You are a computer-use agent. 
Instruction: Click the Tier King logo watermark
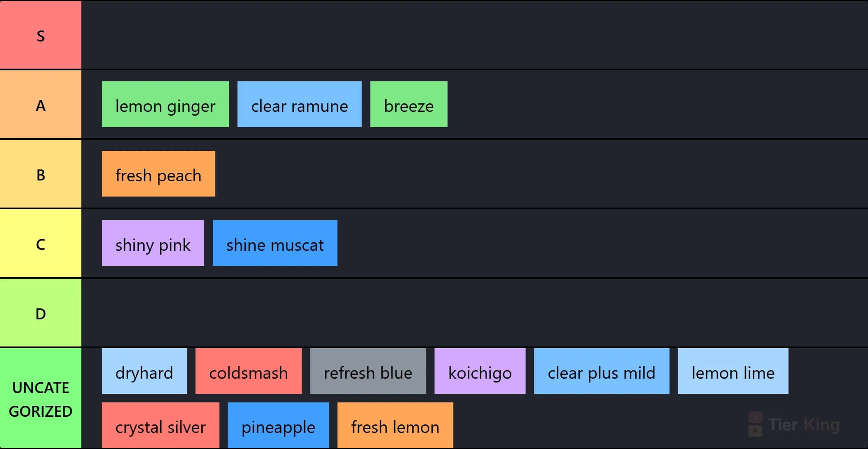(794, 424)
